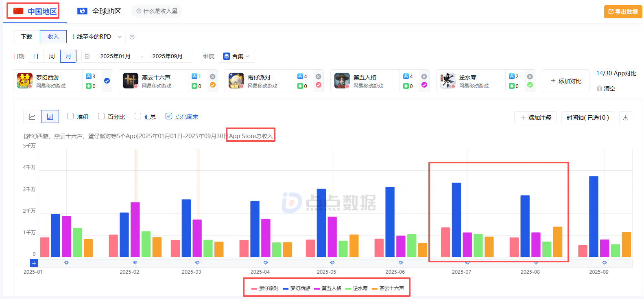
Task: Switch to 全球地区 tab
Action: tap(99, 11)
